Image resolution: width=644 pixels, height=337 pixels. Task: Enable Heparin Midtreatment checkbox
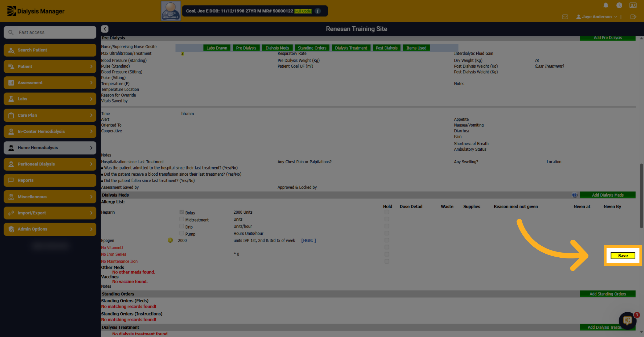click(x=182, y=219)
